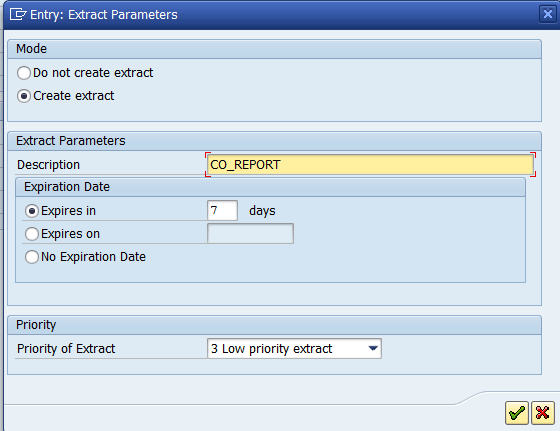Screen dimensions: 560x431
Task: Choose the 'Expires on' radio option
Action: (32, 234)
